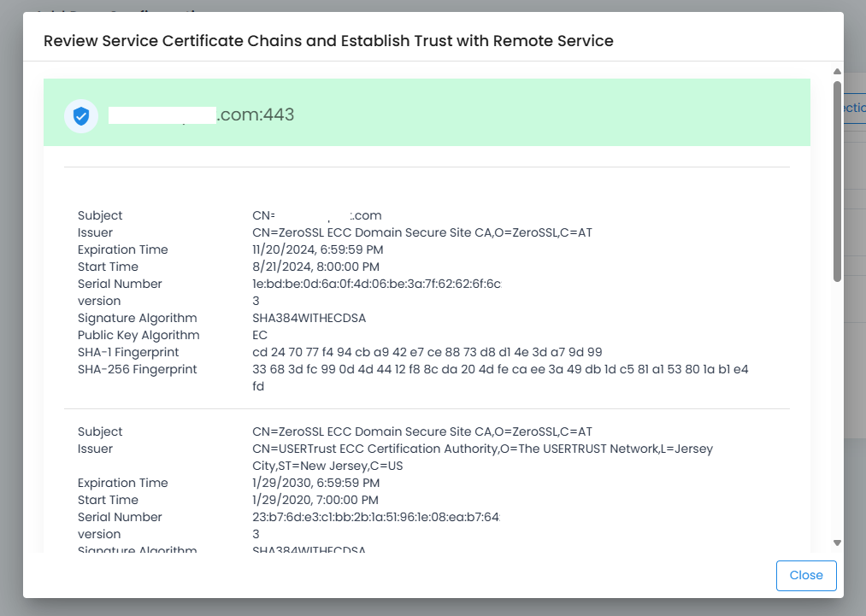
Task: Click the dialog title about establishing trust
Action: coord(328,40)
